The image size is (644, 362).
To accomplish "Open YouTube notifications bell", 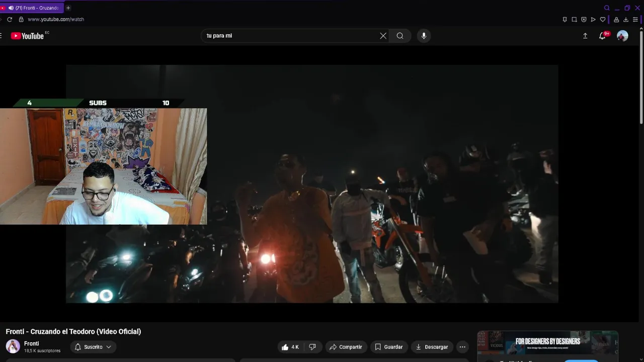I will (x=602, y=36).
